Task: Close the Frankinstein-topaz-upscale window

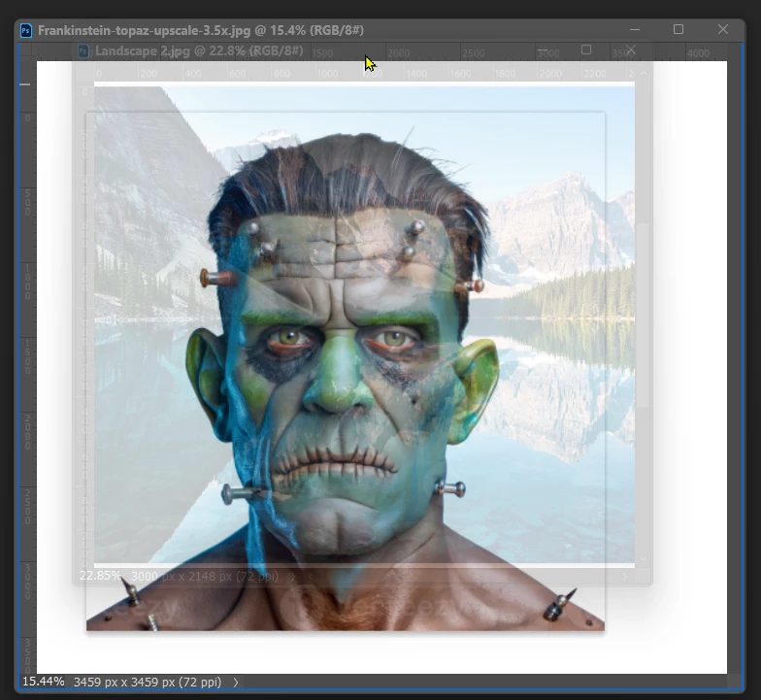Action: tap(722, 29)
